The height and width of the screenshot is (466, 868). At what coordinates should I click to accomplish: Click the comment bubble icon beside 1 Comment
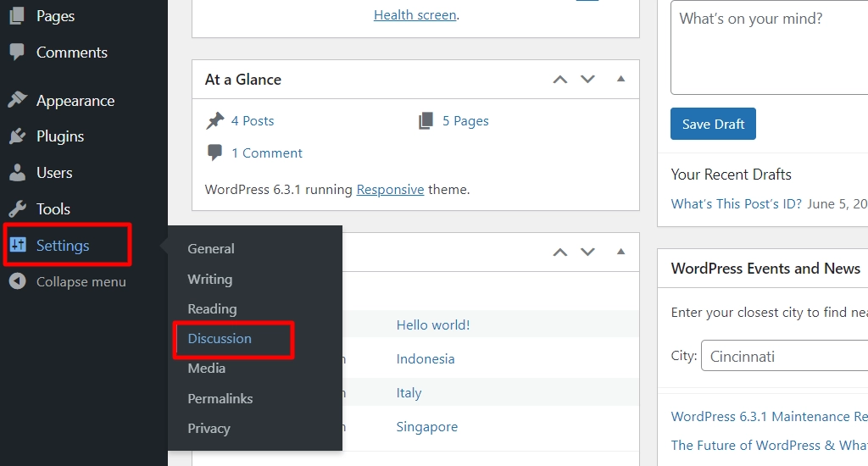[x=214, y=153]
